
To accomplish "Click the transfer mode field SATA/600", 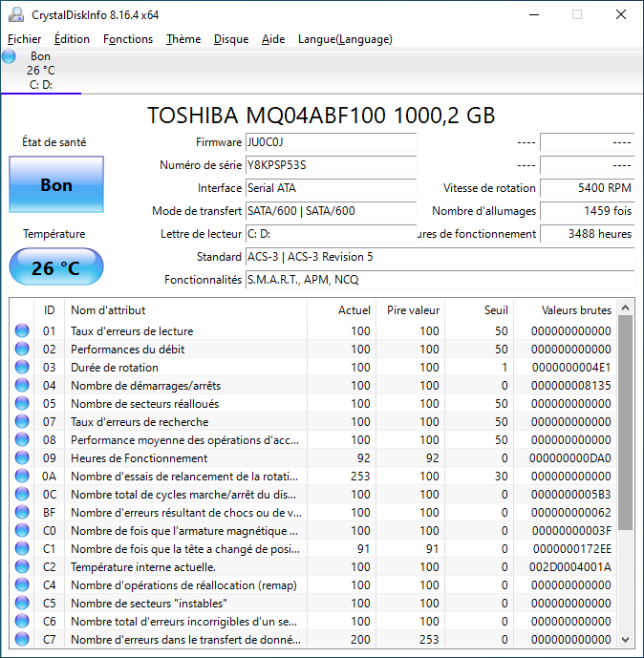I will tap(331, 211).
